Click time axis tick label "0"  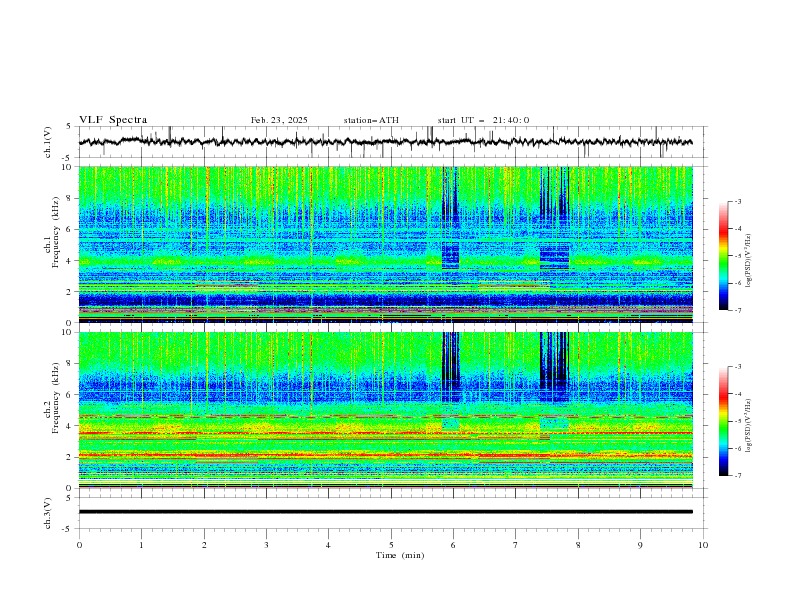[79, 545]
